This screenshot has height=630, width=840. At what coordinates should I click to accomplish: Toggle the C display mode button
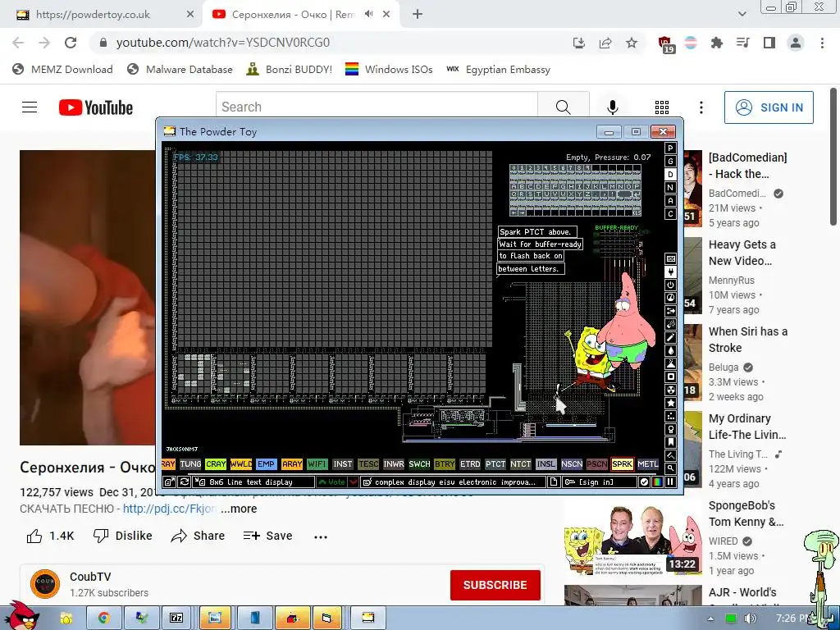pos(670,214)
